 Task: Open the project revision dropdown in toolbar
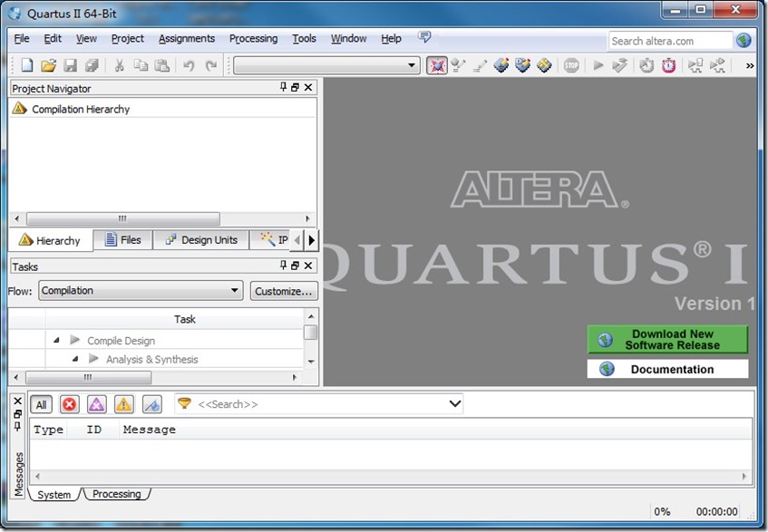click(x=326, y=65)
